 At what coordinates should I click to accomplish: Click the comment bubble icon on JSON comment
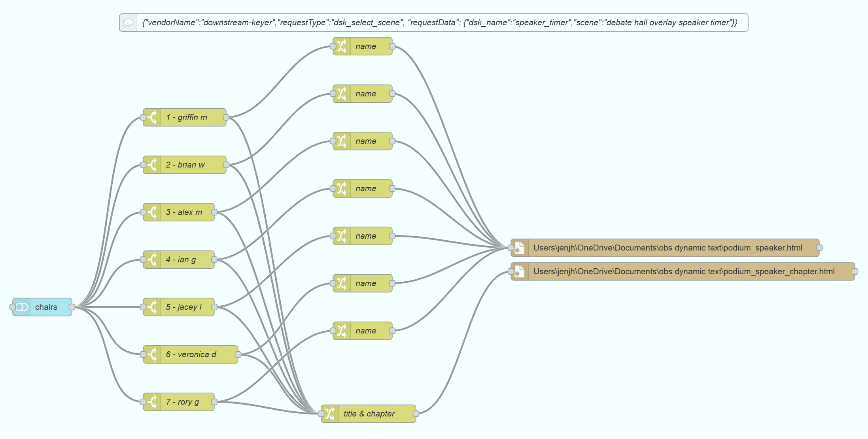(x=128, y=23)
